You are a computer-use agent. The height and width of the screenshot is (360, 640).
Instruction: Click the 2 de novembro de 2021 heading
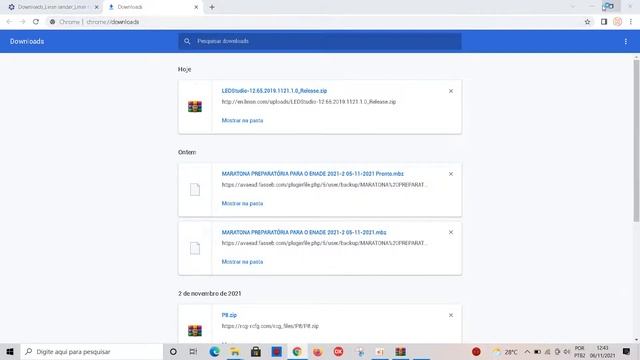pyautogui.click(x=210, y=293)
